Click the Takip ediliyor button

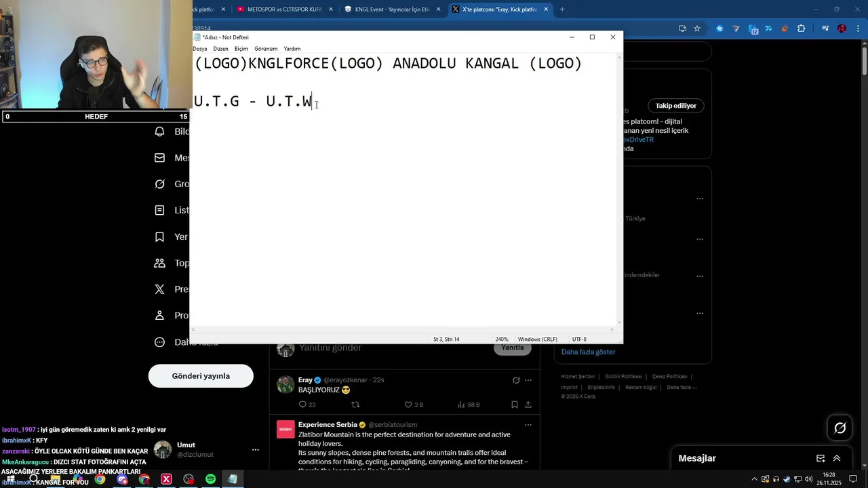[x=675, y=106]
